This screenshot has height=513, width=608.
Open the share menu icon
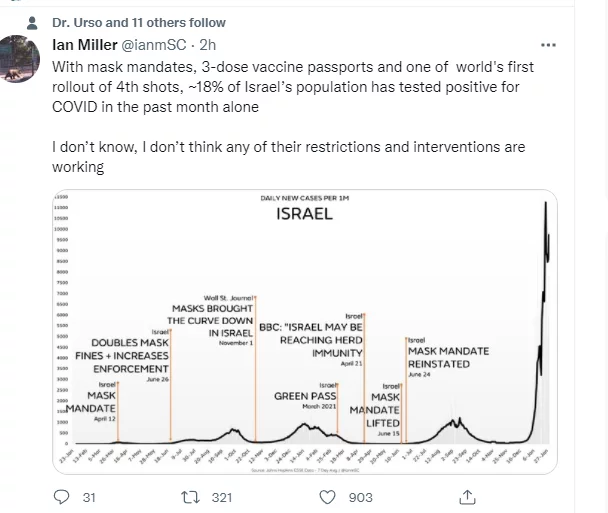[467, 497]
